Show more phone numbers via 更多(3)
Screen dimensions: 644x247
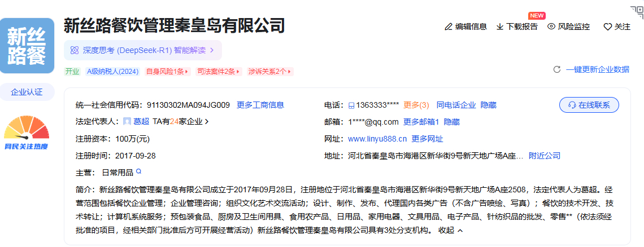click(x=416, y=105)
